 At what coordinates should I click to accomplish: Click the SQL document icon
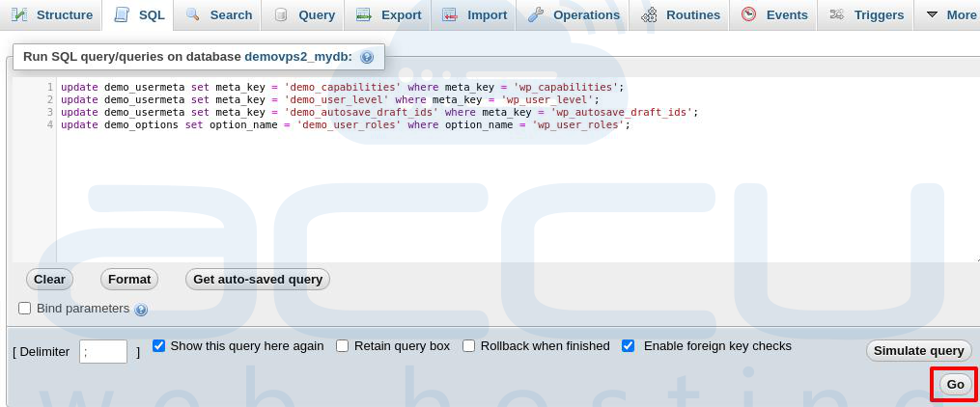click(x=122, y=14)
